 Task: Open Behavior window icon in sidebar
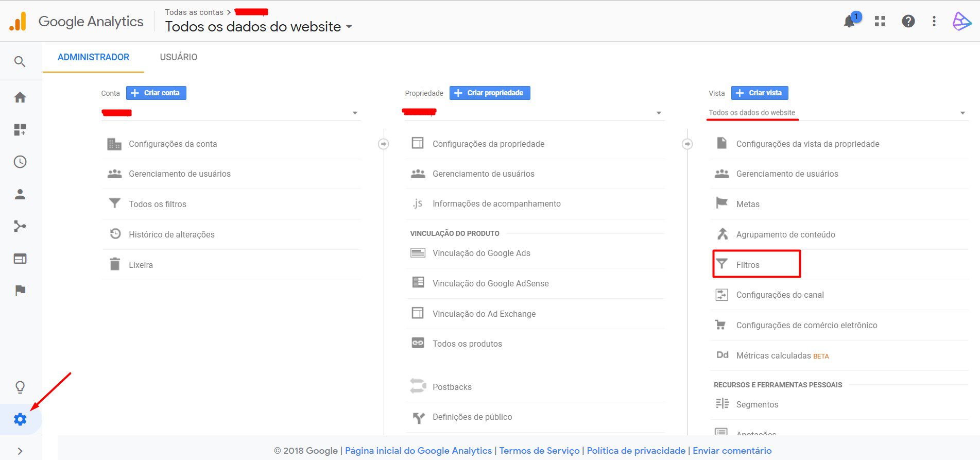(20, 259)
